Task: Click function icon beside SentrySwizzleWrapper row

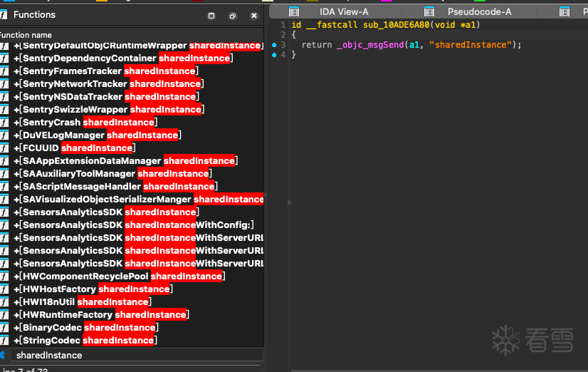Action: [x=4, y=109]
